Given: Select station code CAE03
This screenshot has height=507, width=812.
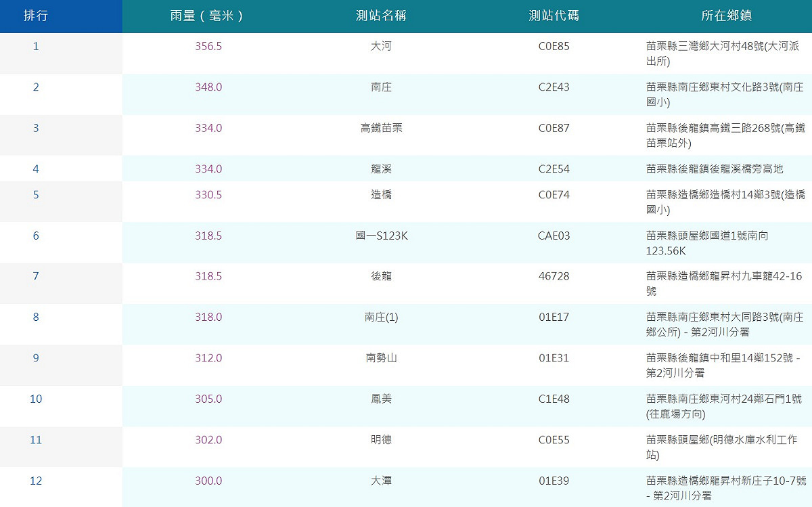Looking at the screenshot, I should pyautogui.click(x=554, y=236).
